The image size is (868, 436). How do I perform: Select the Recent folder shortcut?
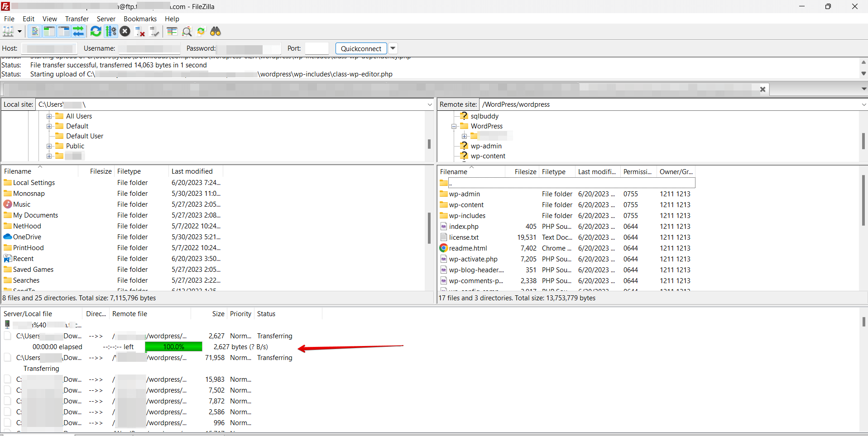click(x=24, y=259)
